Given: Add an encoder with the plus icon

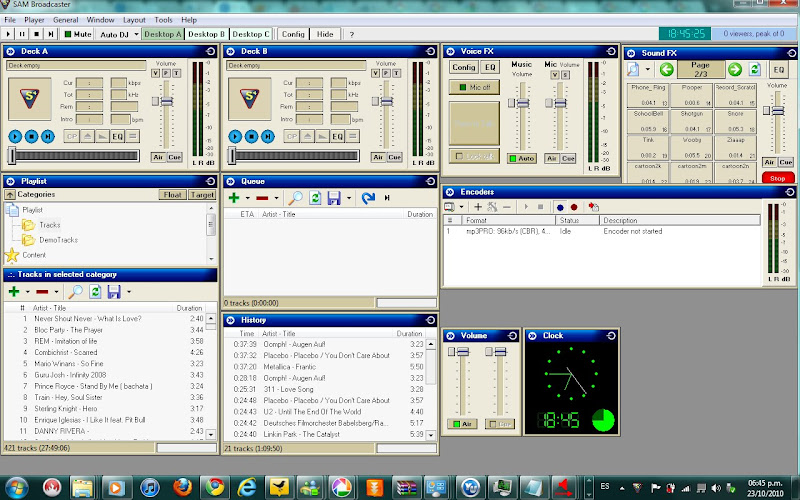Looking at the screenshot, I should click(x=478, y=207).
